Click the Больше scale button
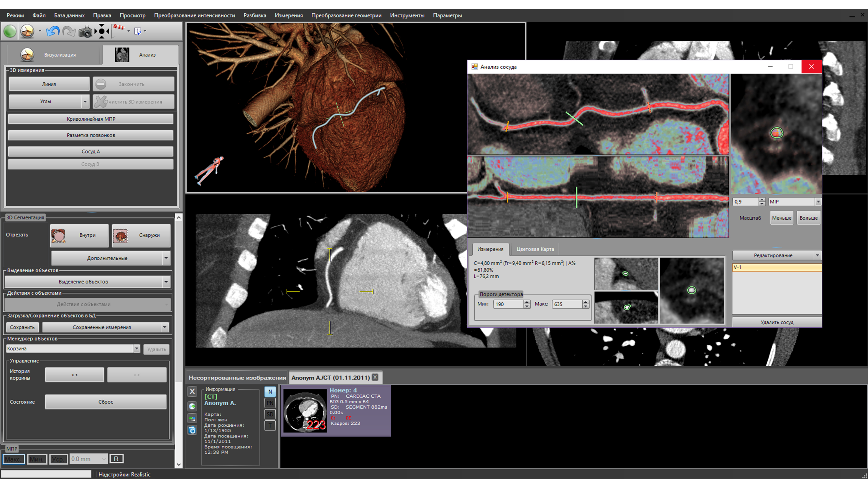The height and width of the screenshot is (488, 868). (808, 218)
